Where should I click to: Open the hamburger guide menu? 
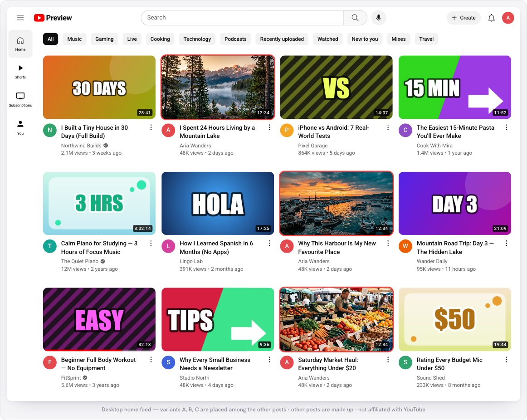[20, 18]
